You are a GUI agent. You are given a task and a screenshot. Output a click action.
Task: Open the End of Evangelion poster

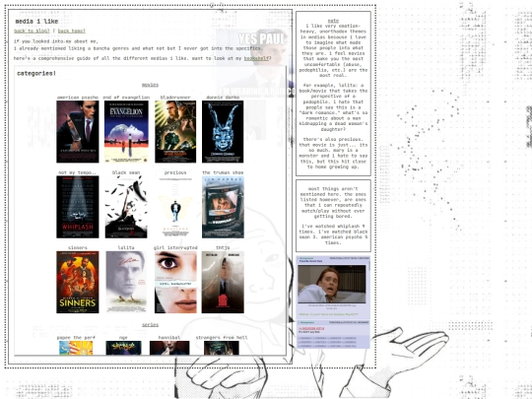click(126, 132)
